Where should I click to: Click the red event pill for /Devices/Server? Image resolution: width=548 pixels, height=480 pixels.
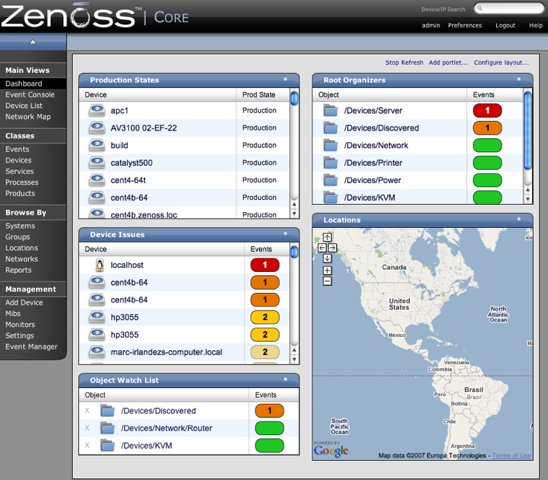point(487,110)
